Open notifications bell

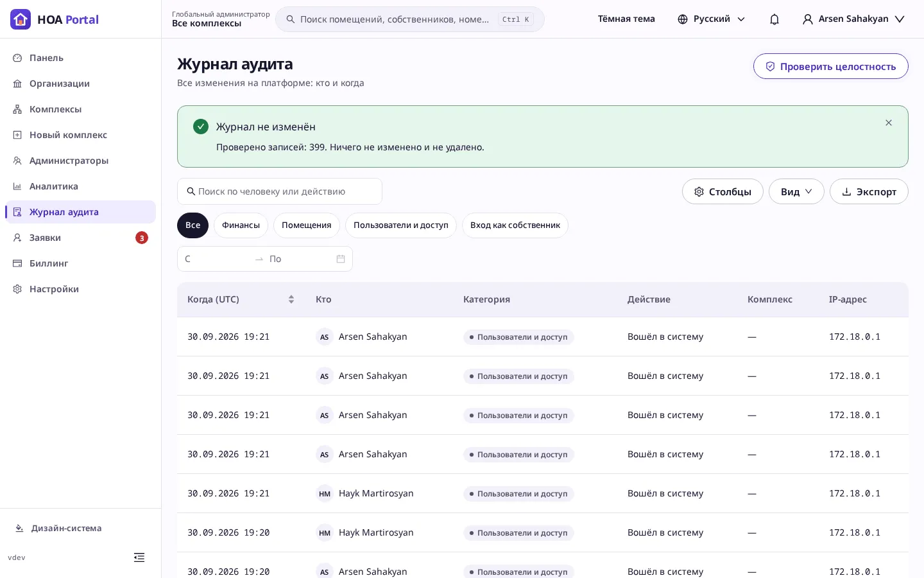774,19
